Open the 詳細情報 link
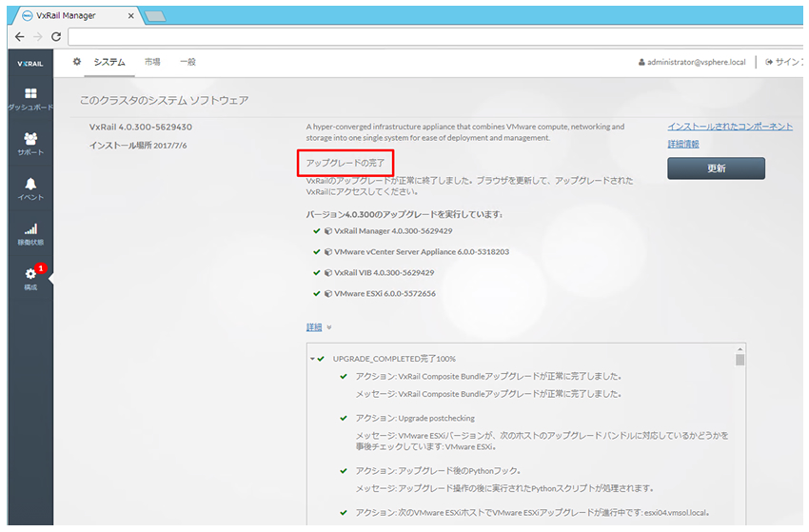The image size is (809, 532). 683,144
